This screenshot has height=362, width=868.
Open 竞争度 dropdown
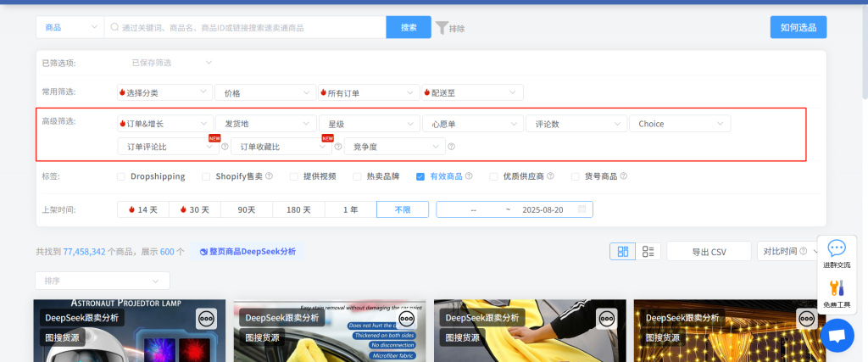(395, 147)
